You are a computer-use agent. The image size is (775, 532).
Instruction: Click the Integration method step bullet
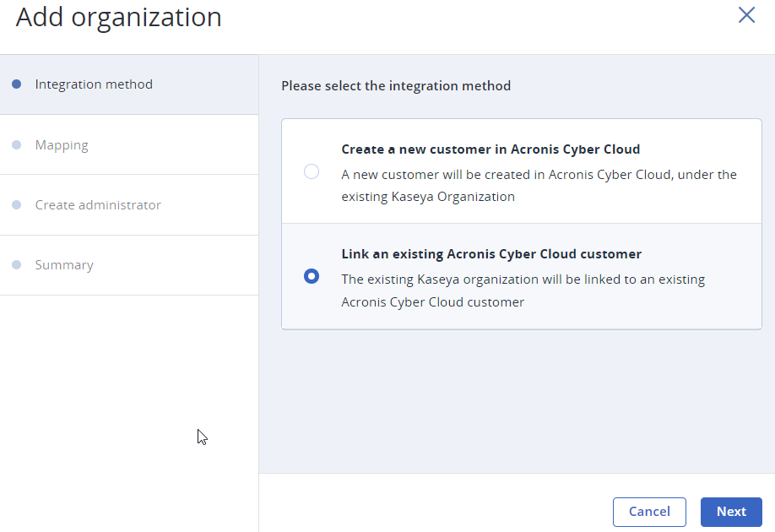17,84
